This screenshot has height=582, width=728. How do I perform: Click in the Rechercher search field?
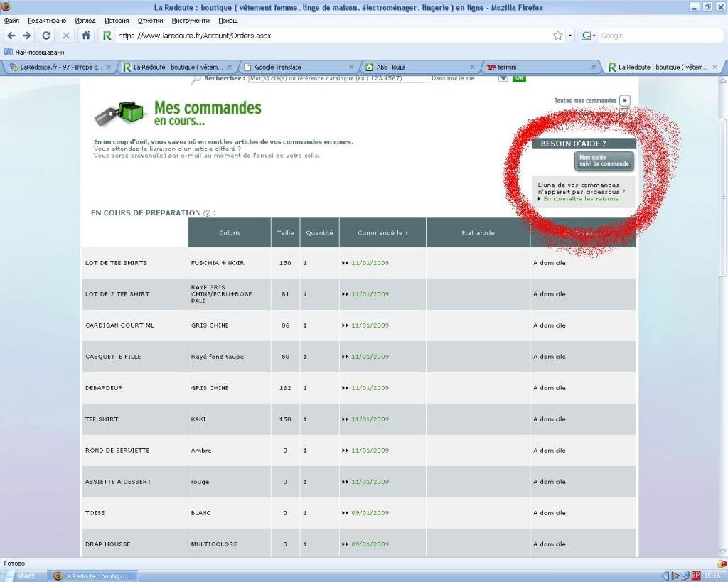tap(335, 78)
